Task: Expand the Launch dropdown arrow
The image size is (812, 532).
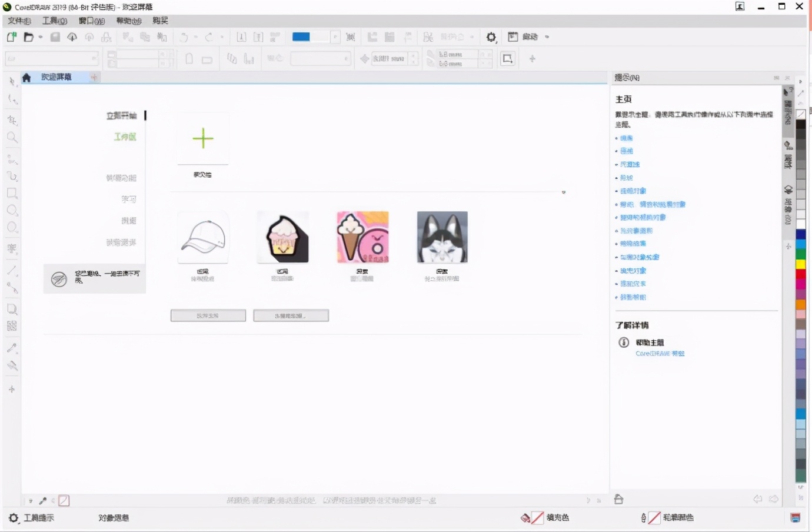Action: click(x=547, y=37)
